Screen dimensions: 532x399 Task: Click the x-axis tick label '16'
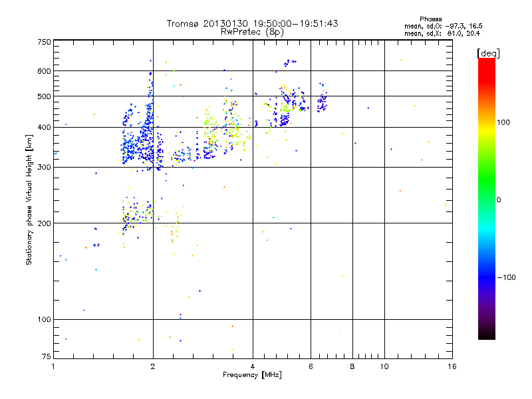coord(452,366)
